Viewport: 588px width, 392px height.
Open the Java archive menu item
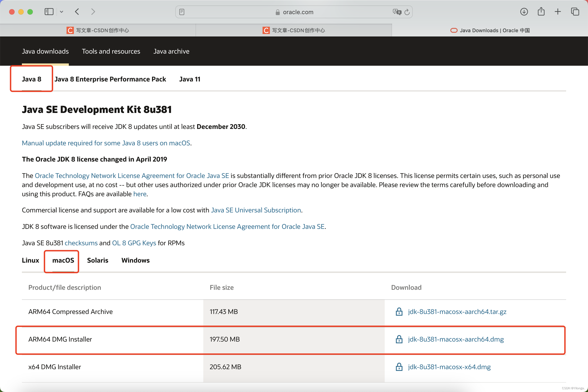(171, 51)
